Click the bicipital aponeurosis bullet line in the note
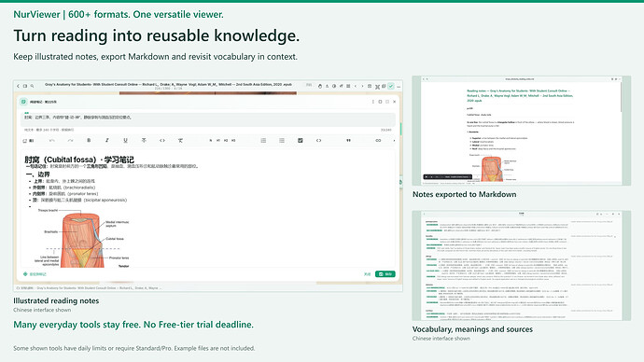The image size is (644, 362). pos(79,200)
